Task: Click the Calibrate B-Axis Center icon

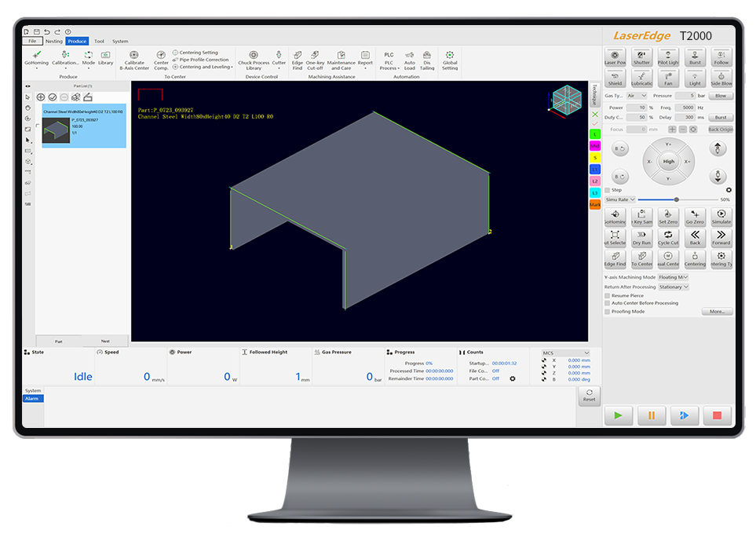Action: (134, 55)
